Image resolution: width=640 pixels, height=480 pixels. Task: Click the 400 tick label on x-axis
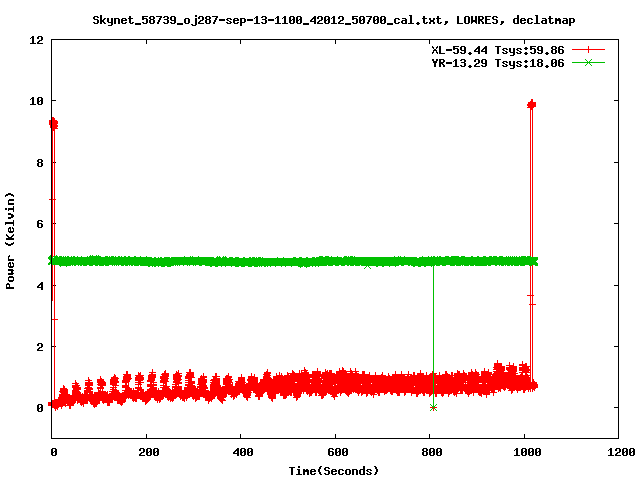(x=240, y=453)
